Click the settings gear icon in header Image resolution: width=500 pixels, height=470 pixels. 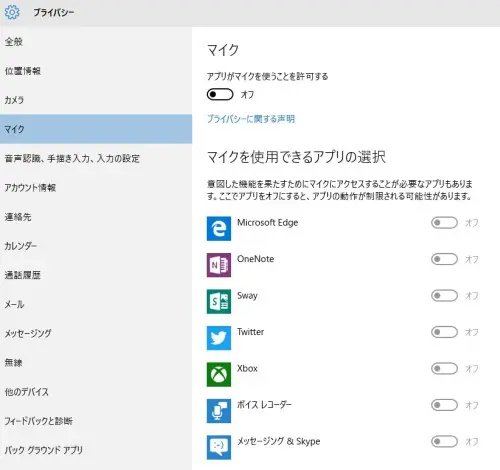[12, 12]
